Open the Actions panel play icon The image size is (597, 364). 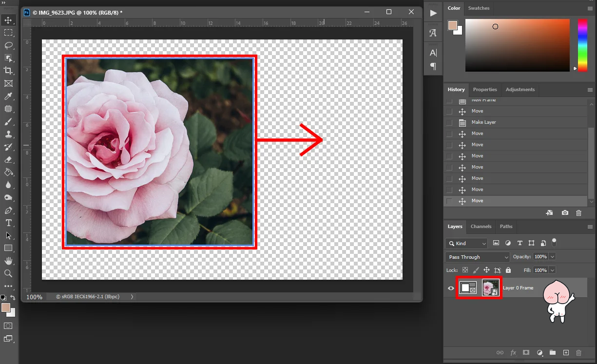click(433, 13)
